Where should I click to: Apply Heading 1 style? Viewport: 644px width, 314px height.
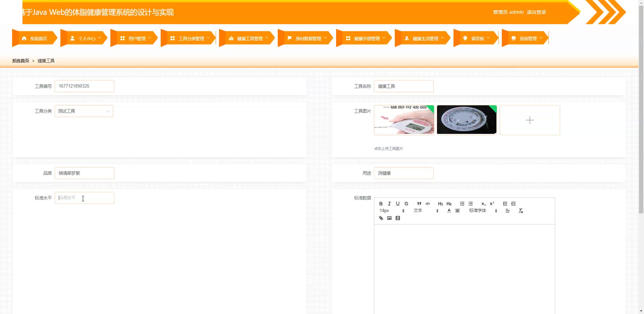[x=440, y=204]
